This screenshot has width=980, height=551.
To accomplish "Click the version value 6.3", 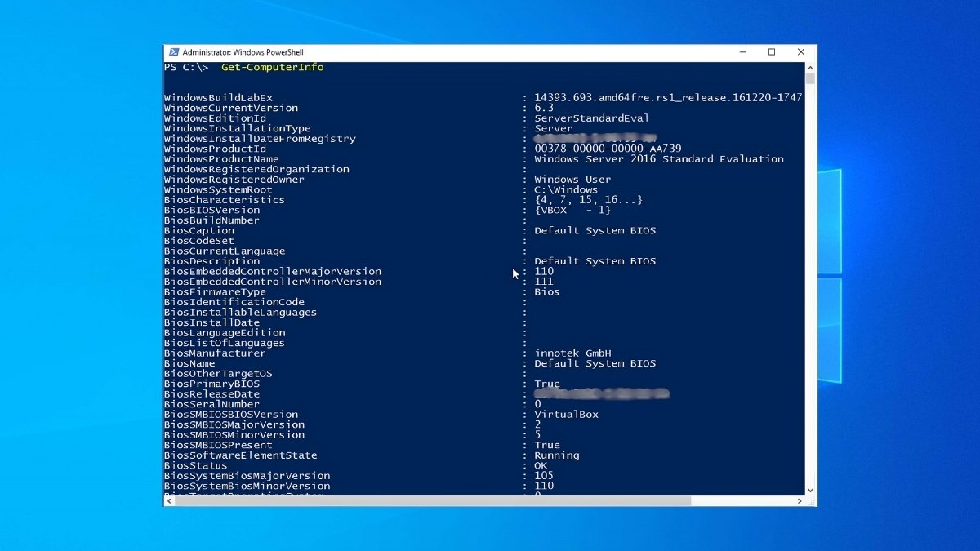I will coord(544,108).
